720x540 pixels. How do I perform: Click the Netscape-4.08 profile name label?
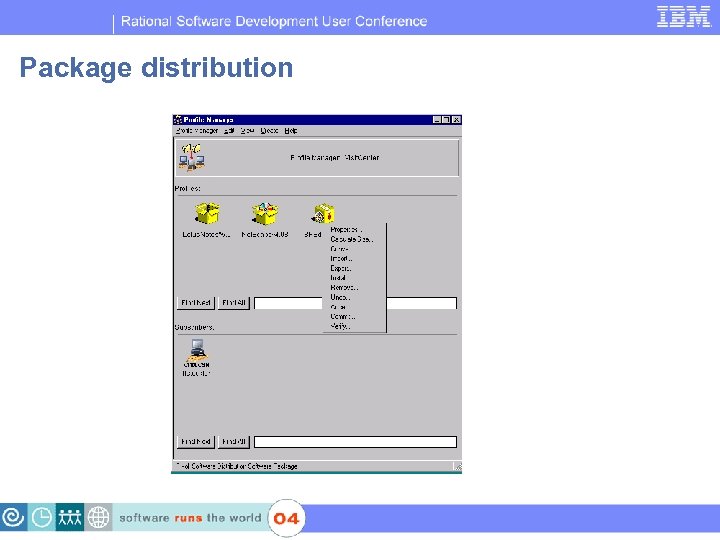pos(265,235)
